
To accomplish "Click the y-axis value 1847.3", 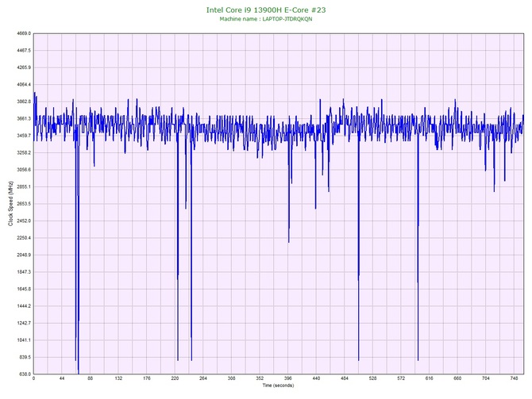I will [x=24, y=272].
